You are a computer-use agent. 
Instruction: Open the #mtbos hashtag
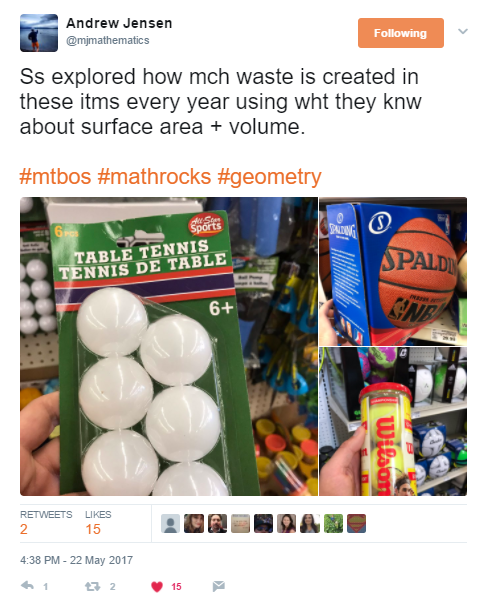pyautogui.click(x=55, y=177)
